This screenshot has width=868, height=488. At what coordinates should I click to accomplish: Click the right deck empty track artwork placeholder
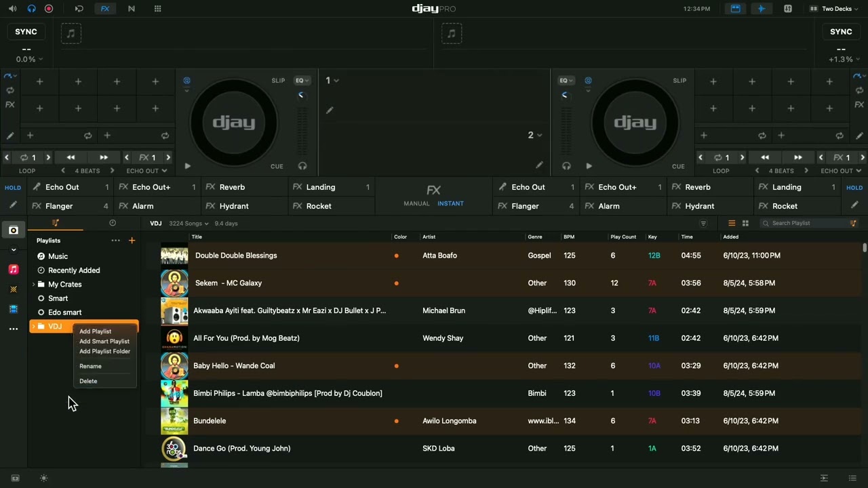(451, 33)
